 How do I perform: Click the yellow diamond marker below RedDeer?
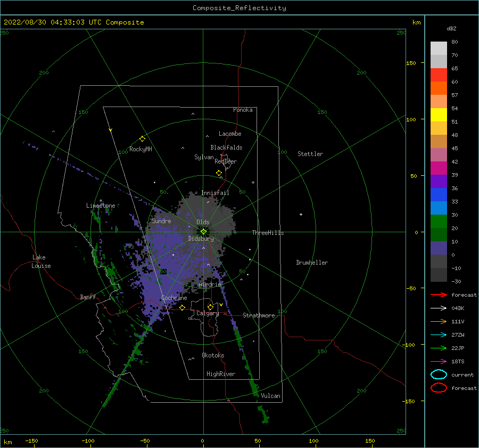pos(219,173)
